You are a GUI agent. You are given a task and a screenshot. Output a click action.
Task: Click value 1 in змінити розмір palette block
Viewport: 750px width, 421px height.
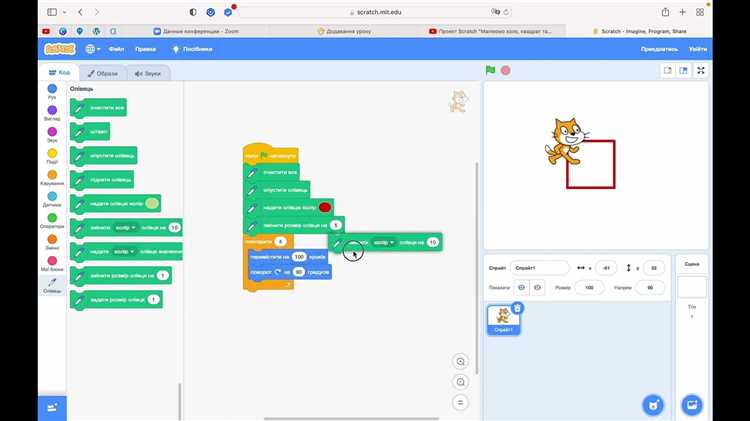coord(163,276)
